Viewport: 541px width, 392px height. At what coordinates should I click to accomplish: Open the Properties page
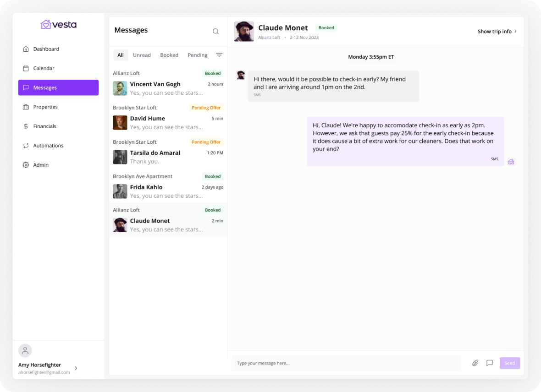tap(45, 107)
